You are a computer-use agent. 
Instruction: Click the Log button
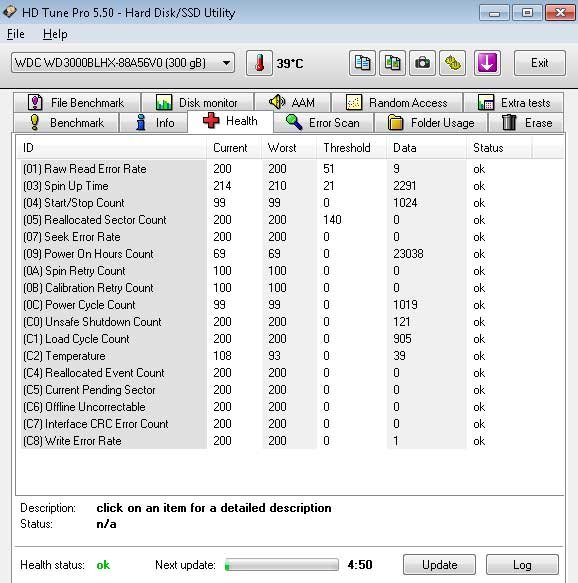pos(522,565)
